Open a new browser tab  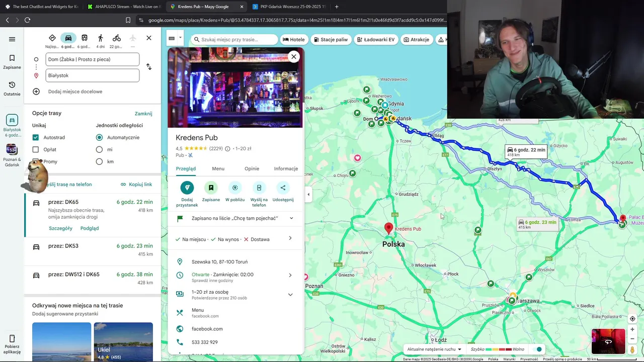pyautogui.click(x=337, y=7)
